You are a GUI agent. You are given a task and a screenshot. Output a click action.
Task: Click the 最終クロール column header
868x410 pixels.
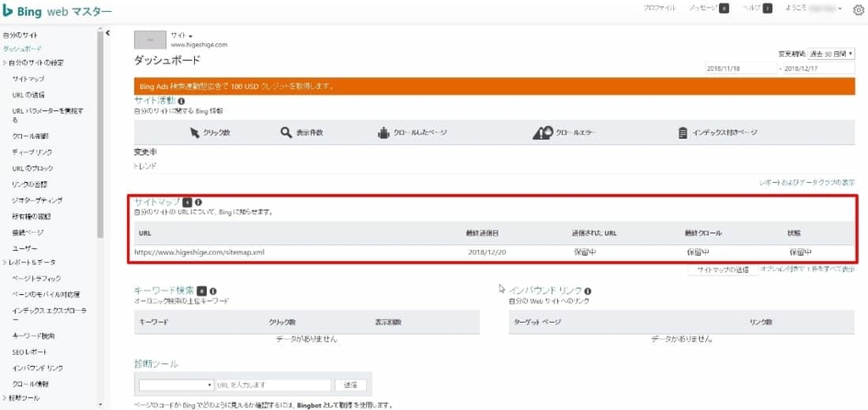pos(703,234)
